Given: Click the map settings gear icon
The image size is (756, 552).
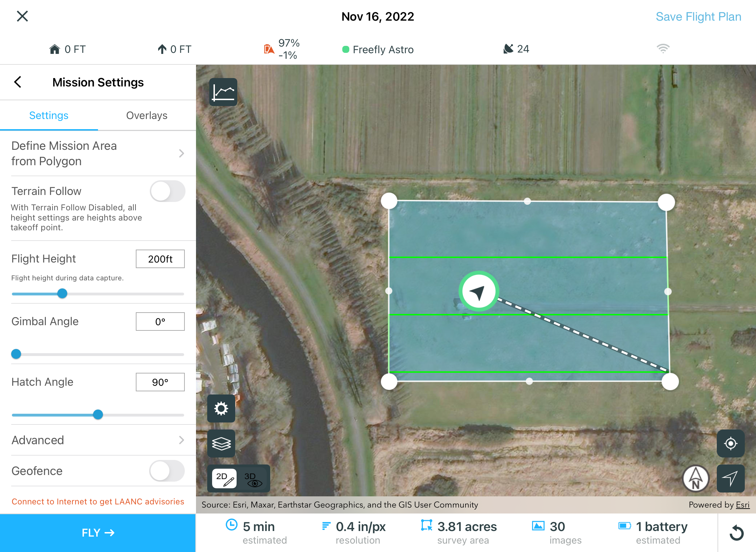Looking at the screenshot, I should point(221,408).
